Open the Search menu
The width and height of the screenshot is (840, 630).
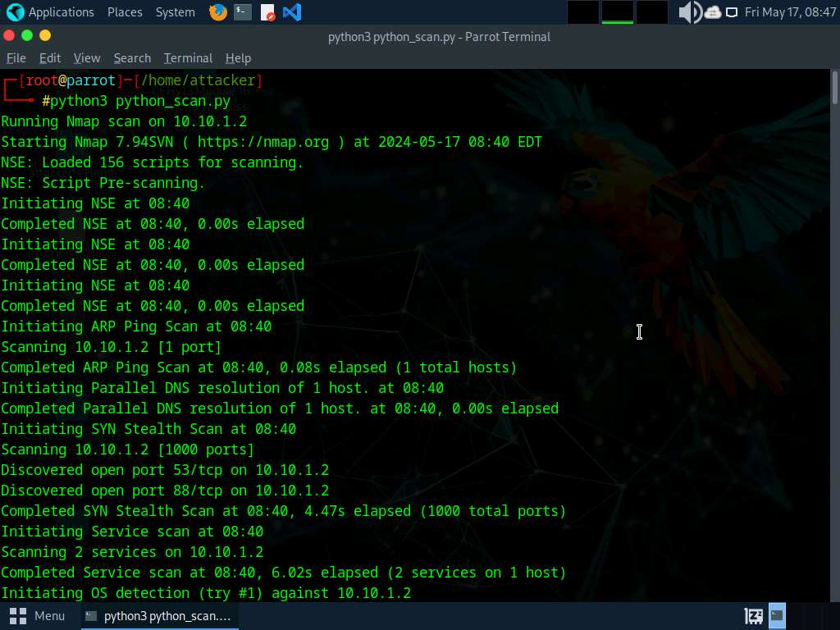click(132, 58)
